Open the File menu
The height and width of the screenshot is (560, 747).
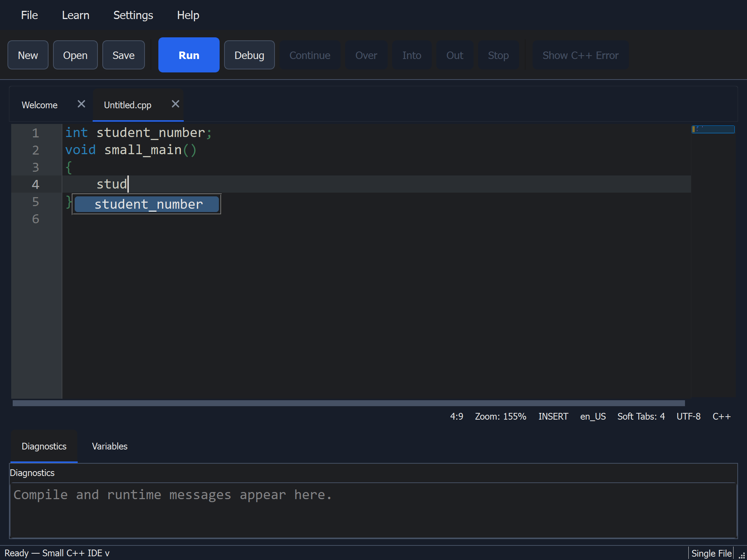click(x=29, y=15)
